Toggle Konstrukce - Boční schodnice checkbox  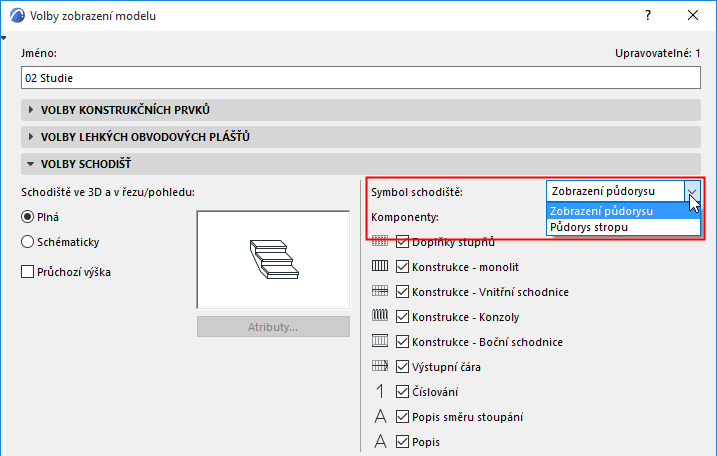pyautogui.click(x=402, y=342)
